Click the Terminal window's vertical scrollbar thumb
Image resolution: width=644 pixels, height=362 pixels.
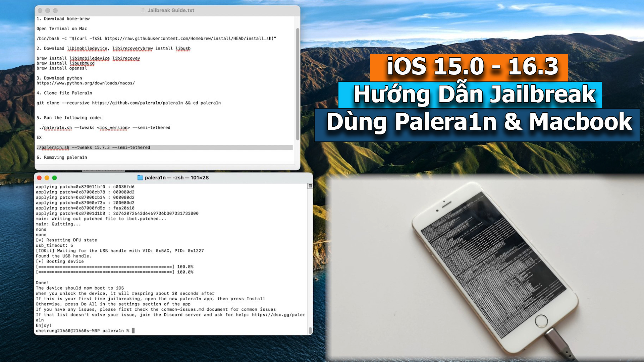310,330
